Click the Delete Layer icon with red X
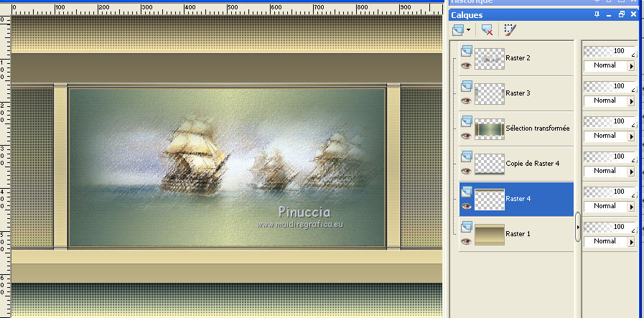644x318 pixels. pyautogui.click(x=487, y=30)
